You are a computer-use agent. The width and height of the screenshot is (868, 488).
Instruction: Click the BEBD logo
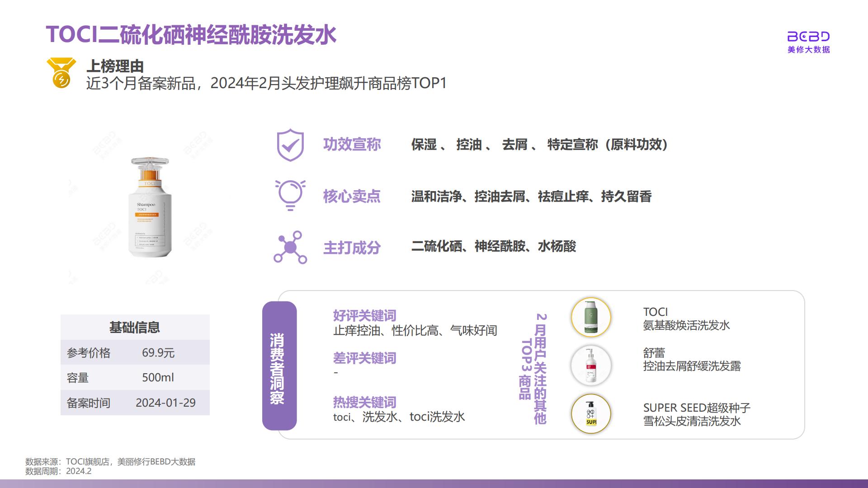point(808,42)
